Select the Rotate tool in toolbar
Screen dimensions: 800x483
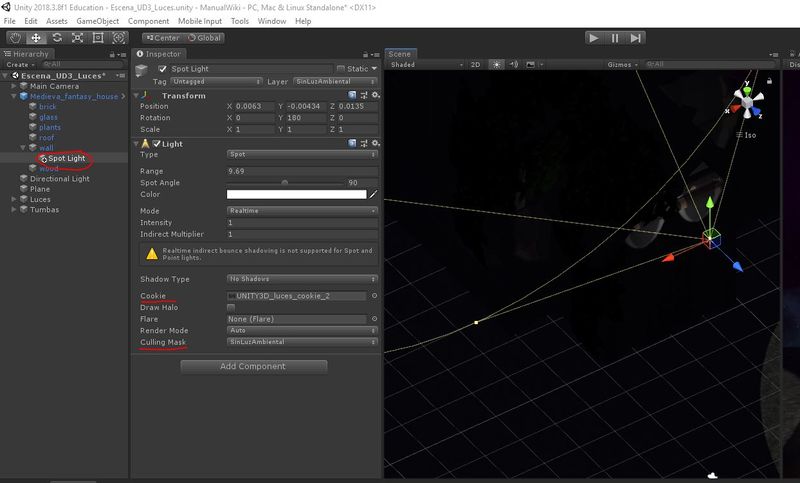[x=57, y=38]
